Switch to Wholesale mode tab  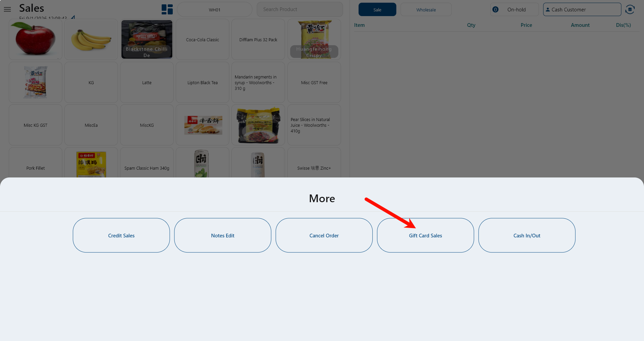click(x=426, y=10)
